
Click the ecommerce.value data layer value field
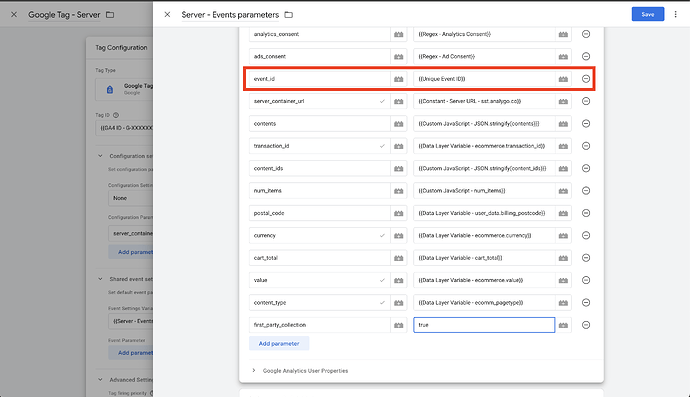(x=484, y=280)
